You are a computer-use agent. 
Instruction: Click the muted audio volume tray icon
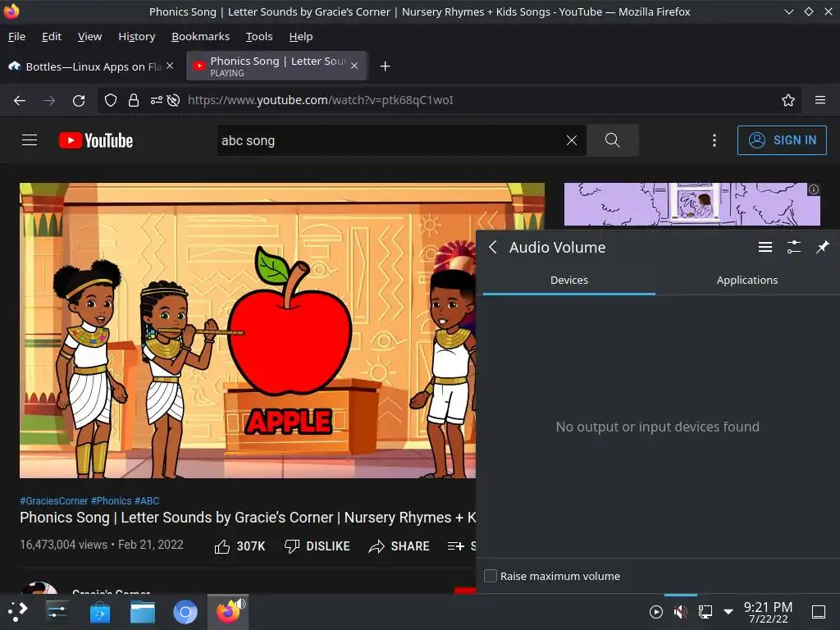tap(680, 612)
